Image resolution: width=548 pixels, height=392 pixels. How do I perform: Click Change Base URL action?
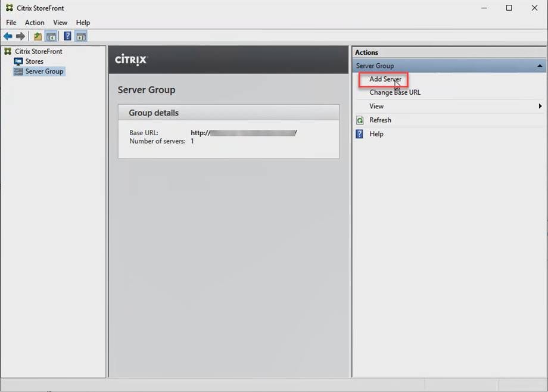(395, 93)
